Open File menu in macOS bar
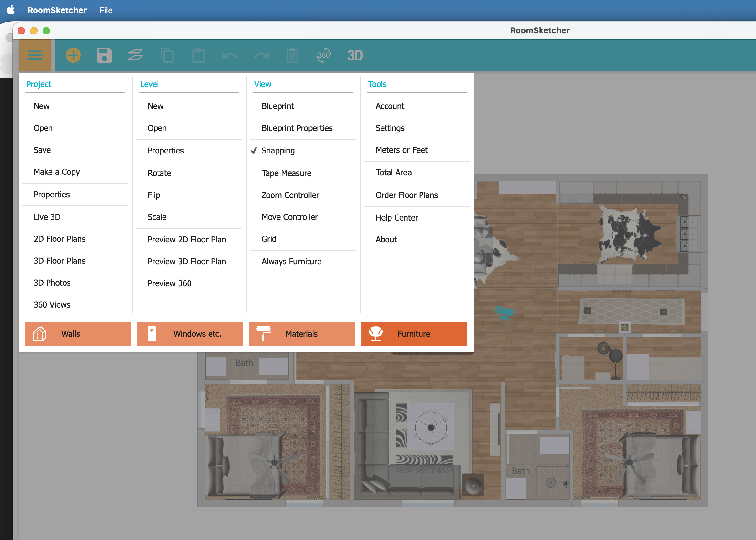756x540 pixels. (x=106, y=10)
